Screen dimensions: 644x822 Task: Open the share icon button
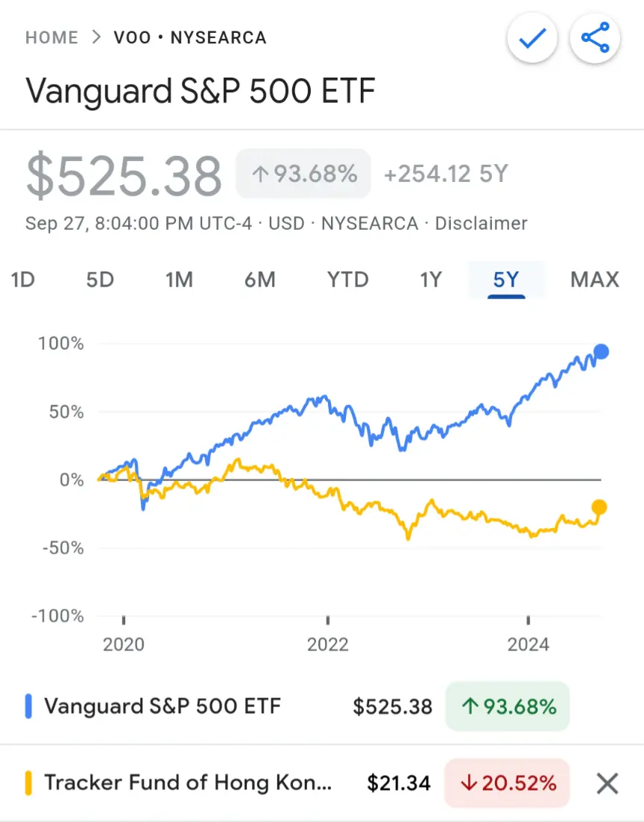596,38
